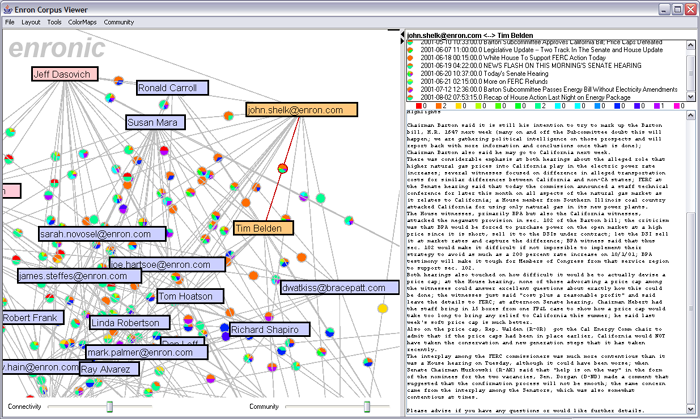Click orange icon beside White House To Support FERC email

click(410, 58)
